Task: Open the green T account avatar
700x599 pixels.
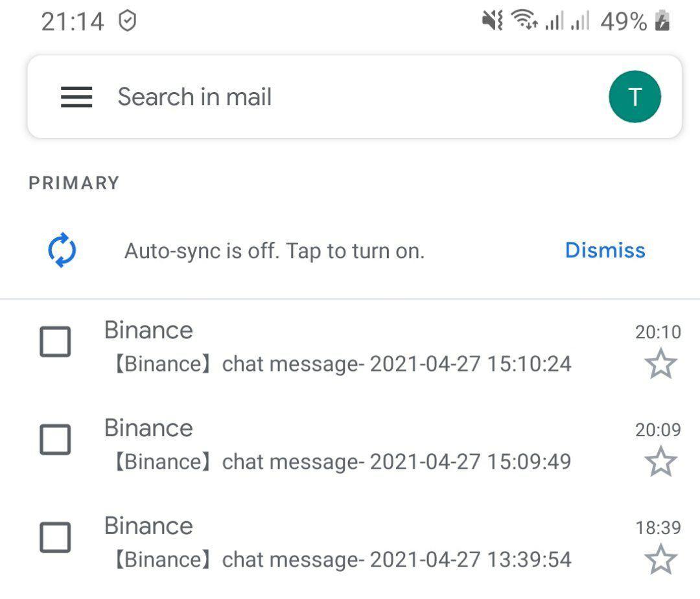Action: [635, 97]
